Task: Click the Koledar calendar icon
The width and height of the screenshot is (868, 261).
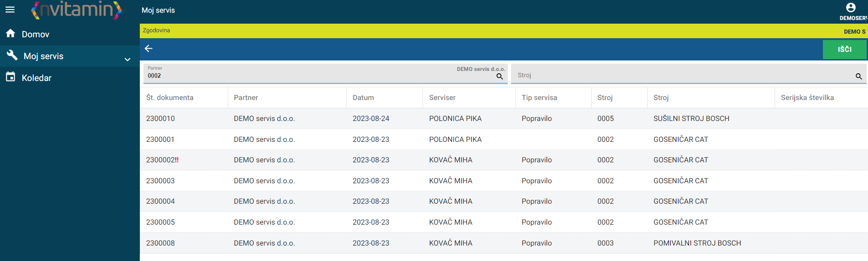Action: 10,77
